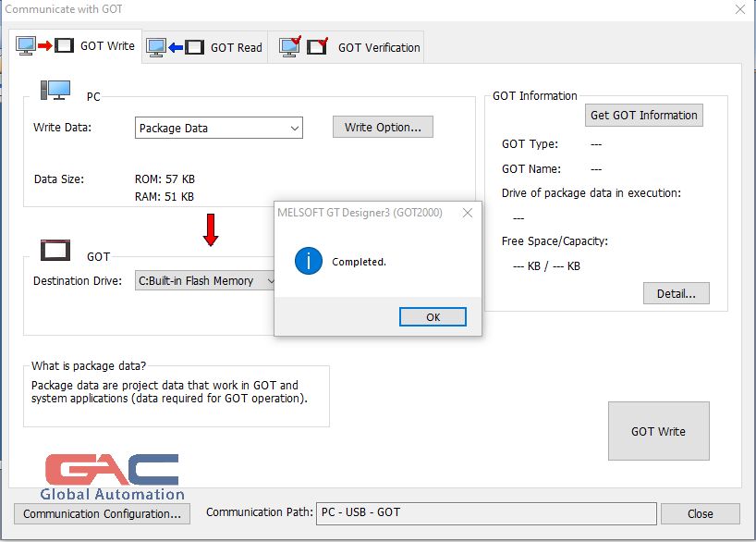Screen dimensions: 756x542
Task: Click the Communication Path field
Action: 485,512
